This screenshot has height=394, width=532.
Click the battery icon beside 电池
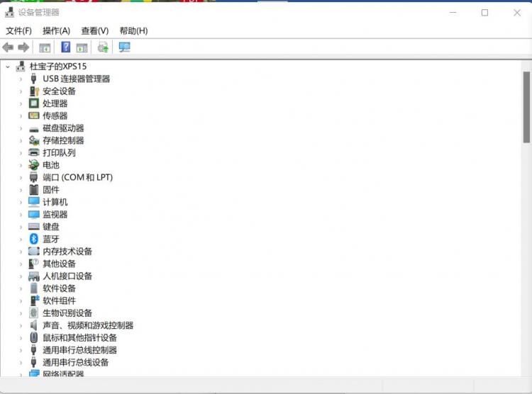coord(34,165)
